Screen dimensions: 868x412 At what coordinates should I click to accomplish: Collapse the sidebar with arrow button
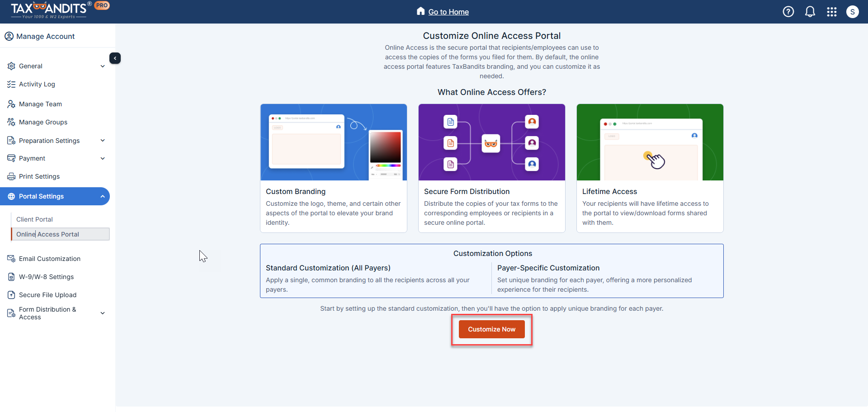[115, 58]
